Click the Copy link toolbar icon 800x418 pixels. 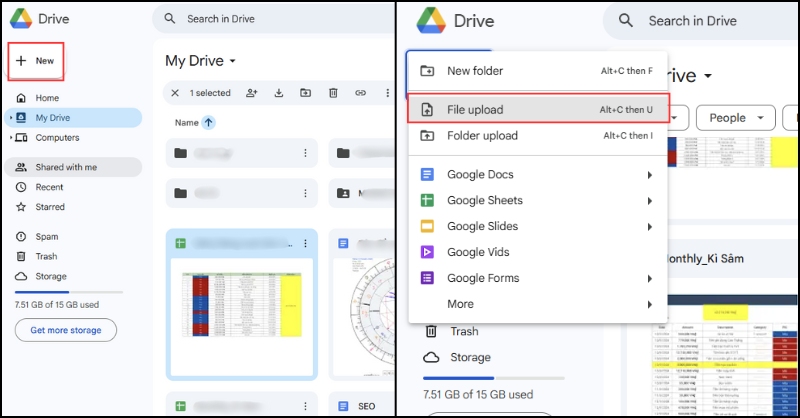coord(361,93)
